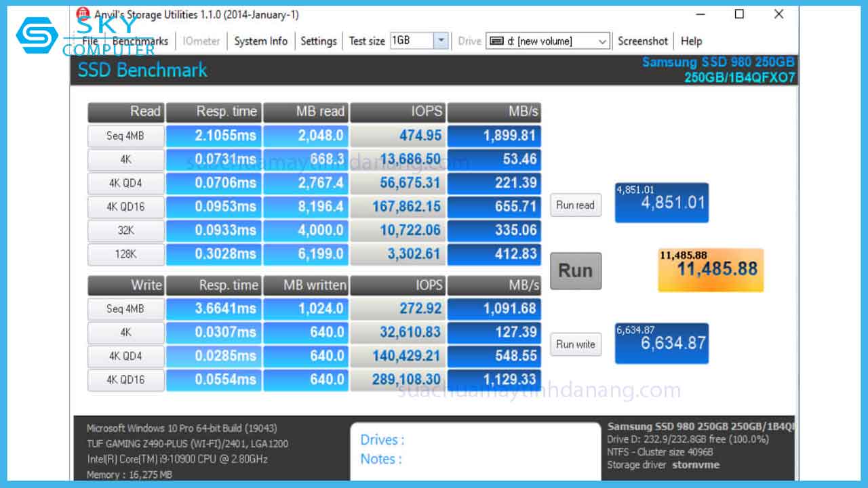Open the Benchmarks menu
This screenshot has height=488, width=868.
coord(140,41)
